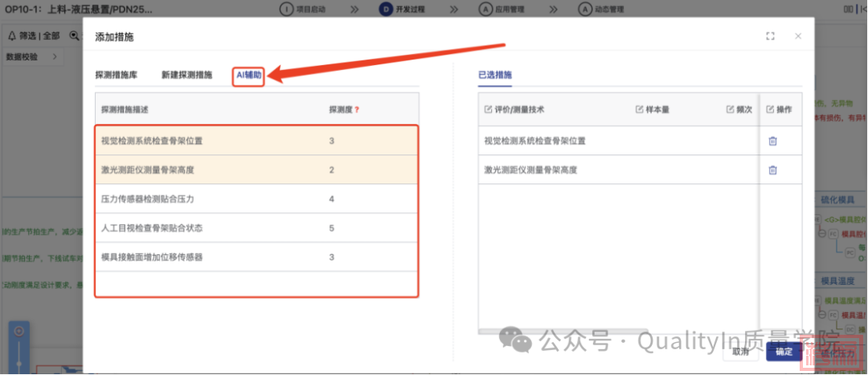Click the 模具温度 node in background
This screenshot has width=868, height=375.
click(837, 281)
